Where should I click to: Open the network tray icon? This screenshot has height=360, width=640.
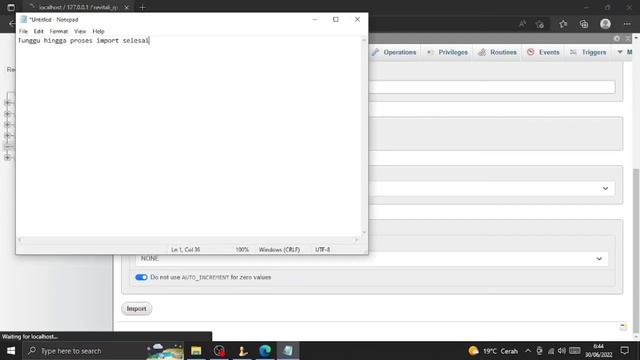[551, 351]
